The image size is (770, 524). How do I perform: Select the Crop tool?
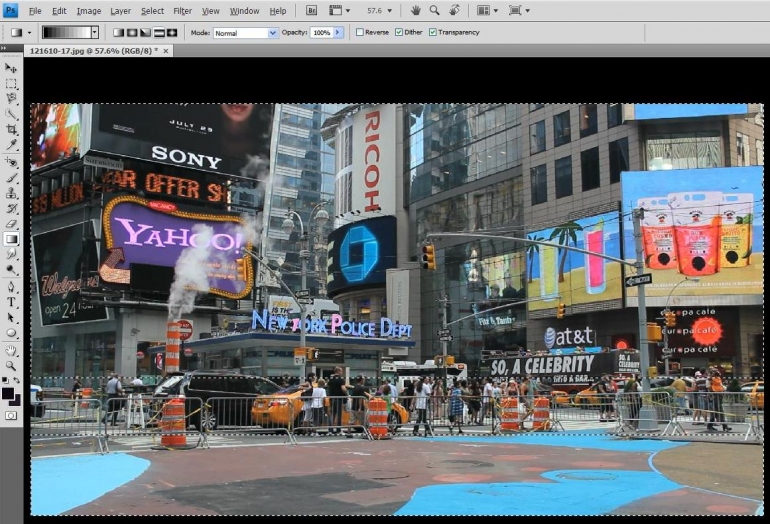[x=11, y=130]
